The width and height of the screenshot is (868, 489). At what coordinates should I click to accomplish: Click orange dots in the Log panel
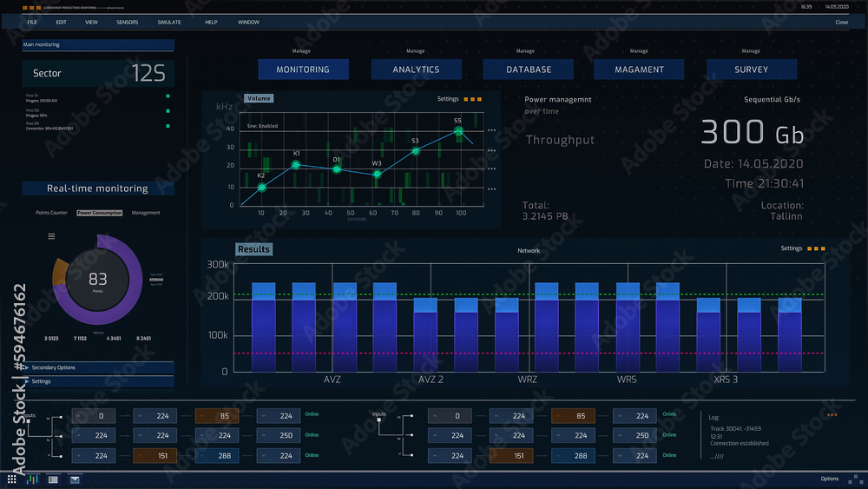coord(832,415)
